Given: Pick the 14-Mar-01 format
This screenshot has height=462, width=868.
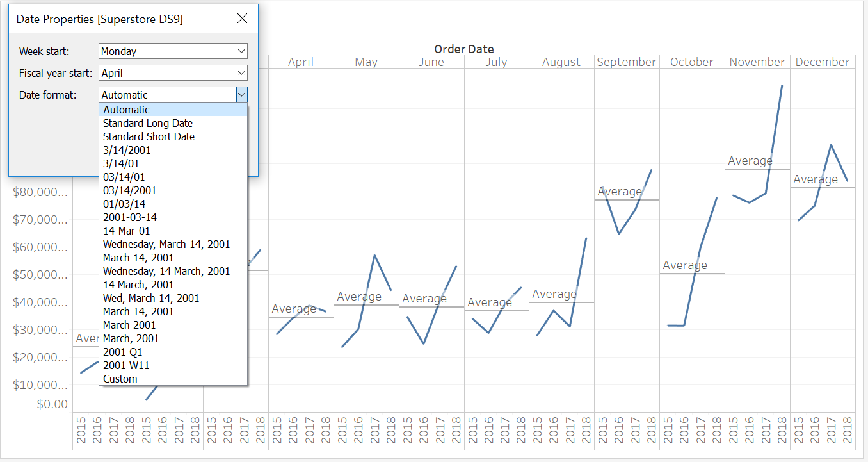Looking at the screenshot, I should point(126,231).
